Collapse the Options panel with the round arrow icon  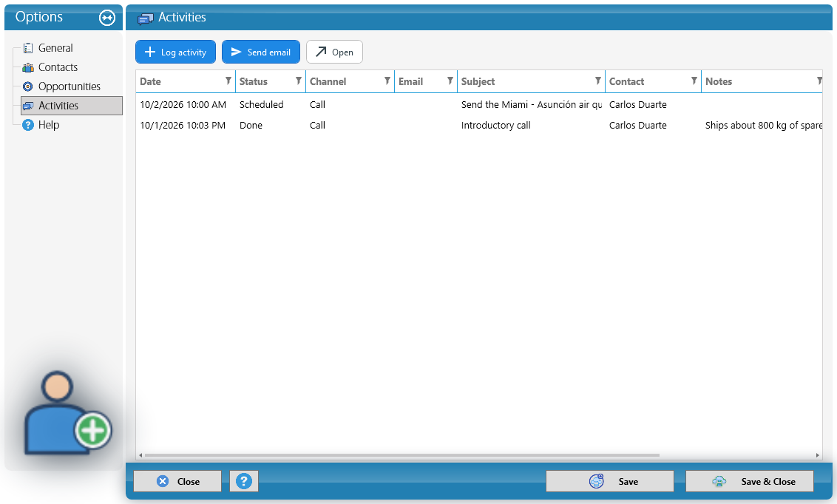point(107,18)
